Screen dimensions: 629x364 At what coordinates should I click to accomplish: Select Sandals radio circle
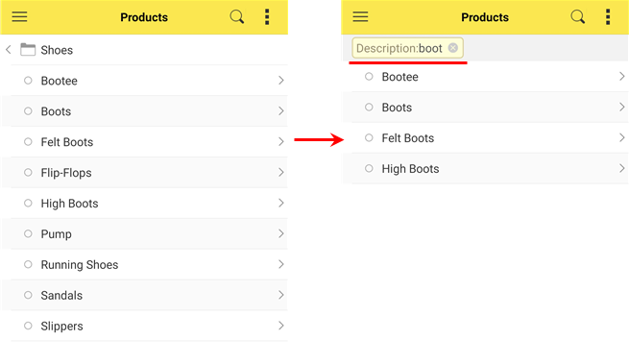tap(28, 295)
